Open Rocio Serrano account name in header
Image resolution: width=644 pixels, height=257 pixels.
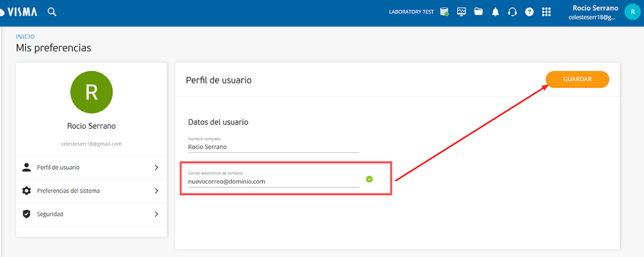[595, 8]
